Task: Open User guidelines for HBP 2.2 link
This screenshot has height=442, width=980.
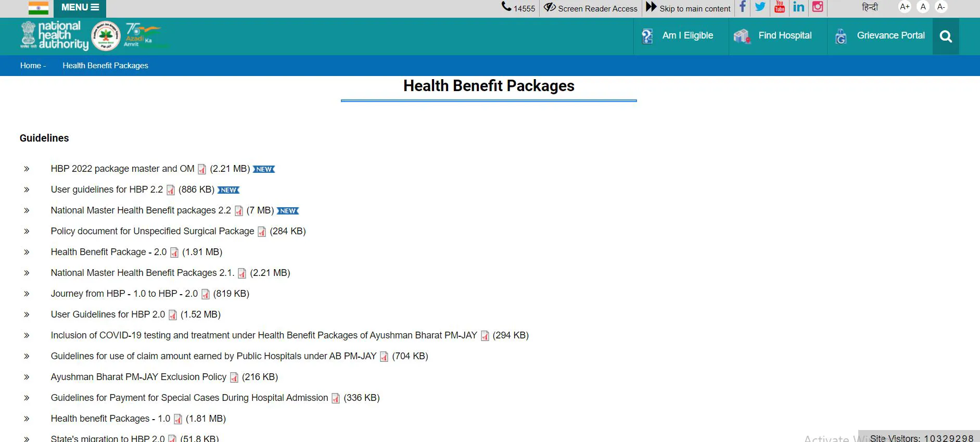Action: click(107, 190)
